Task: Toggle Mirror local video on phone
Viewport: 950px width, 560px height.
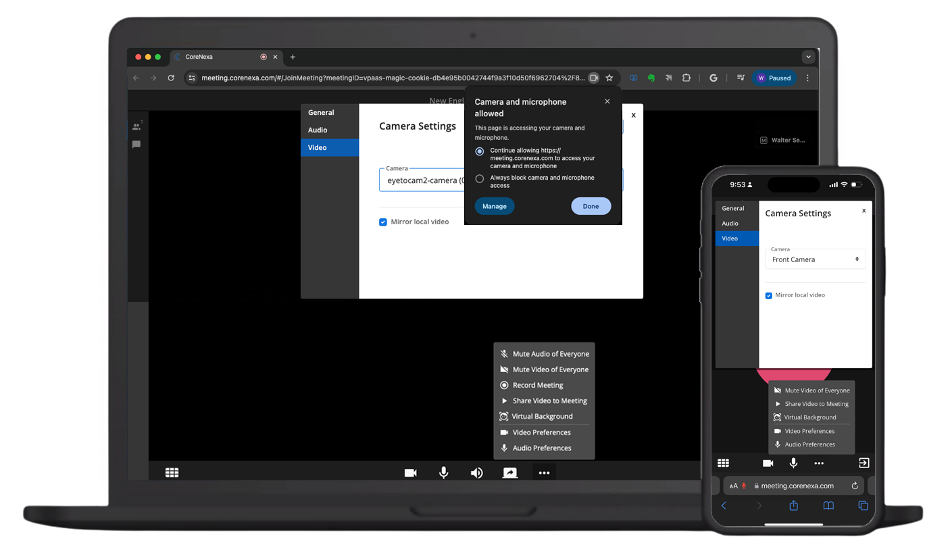Action: pyautogui.click(x=769, y=296)
